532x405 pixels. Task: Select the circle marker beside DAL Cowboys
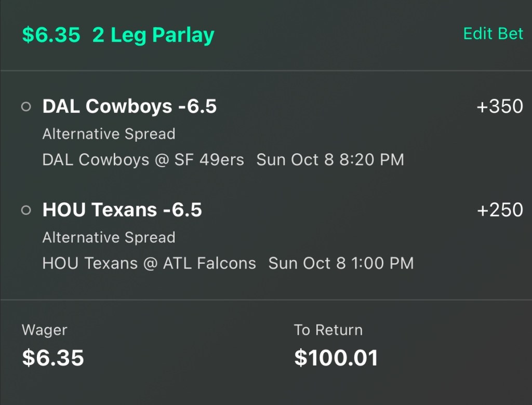tap(26, 106)
